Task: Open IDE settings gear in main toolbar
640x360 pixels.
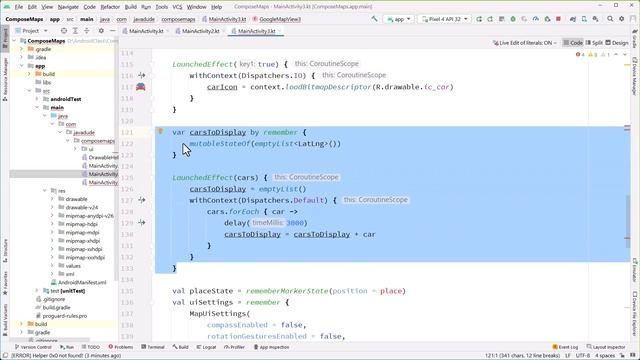Action: (622, 19)
